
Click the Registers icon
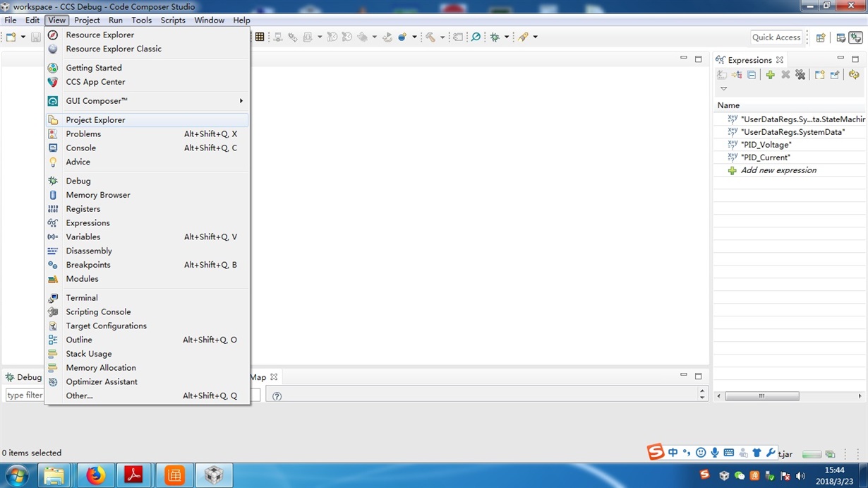[x=53, y=209]
